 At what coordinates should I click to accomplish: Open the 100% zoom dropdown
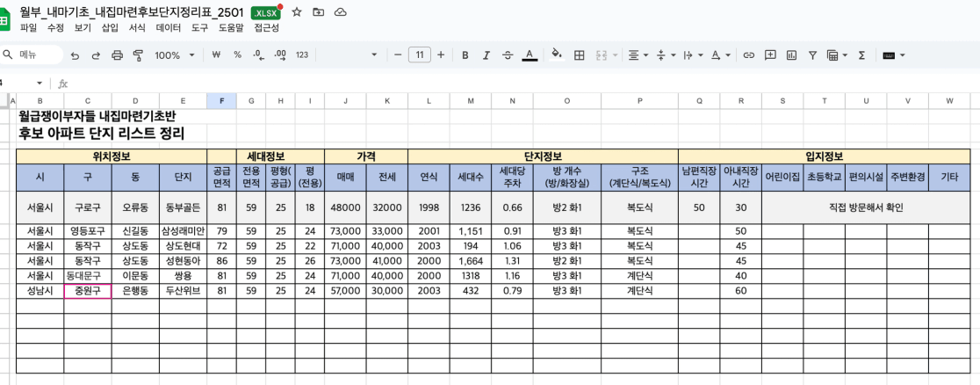coord(175,55)
